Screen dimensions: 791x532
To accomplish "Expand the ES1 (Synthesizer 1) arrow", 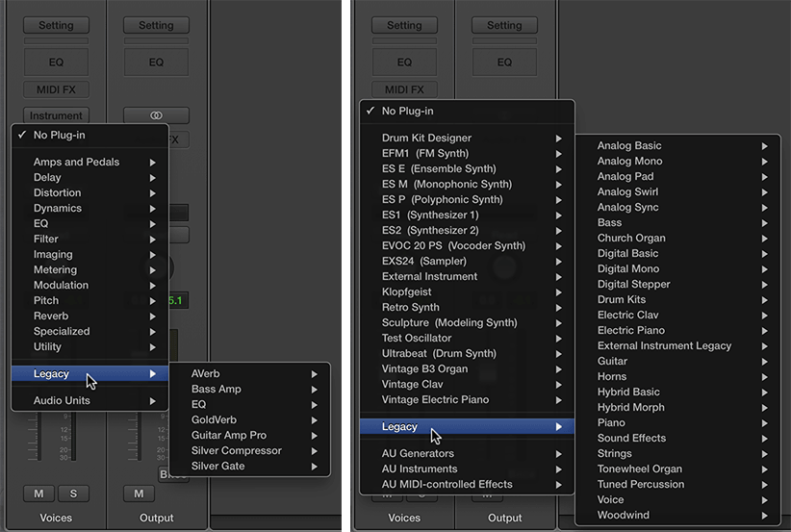I will click(x=558, y=215).
